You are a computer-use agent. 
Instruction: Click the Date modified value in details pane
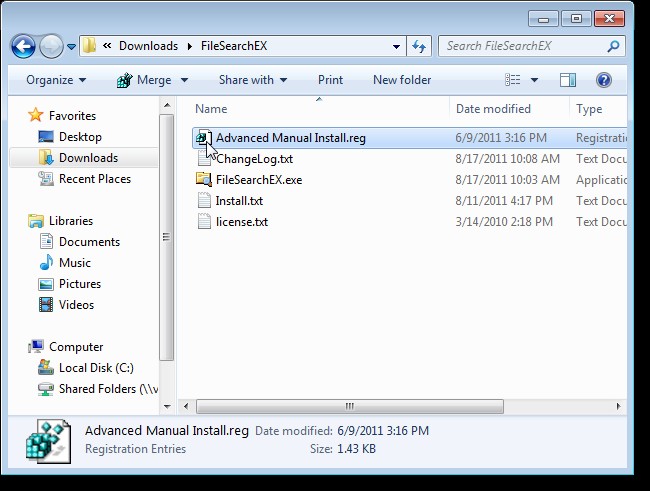point(383,430)
